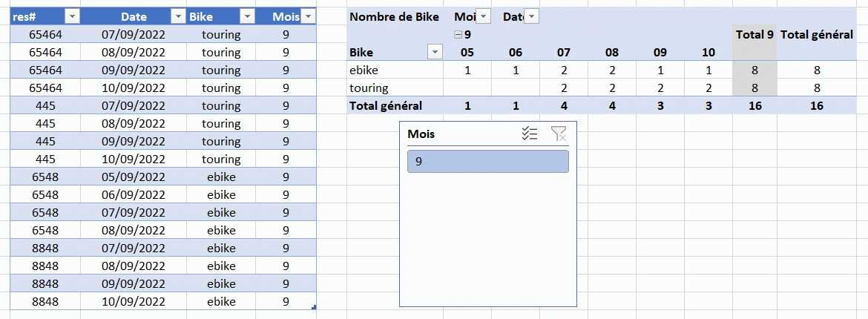The image size is (868, 319).
Task: Open the Bike column filter in table
Action: pyautogui.click(x=246, y=16)
